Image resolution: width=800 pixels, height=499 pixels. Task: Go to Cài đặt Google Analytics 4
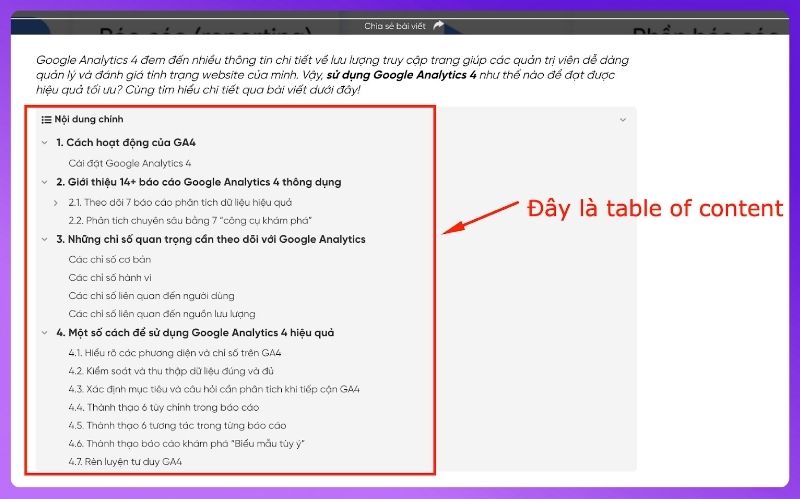pyautogui.click(x=130, y=163)
